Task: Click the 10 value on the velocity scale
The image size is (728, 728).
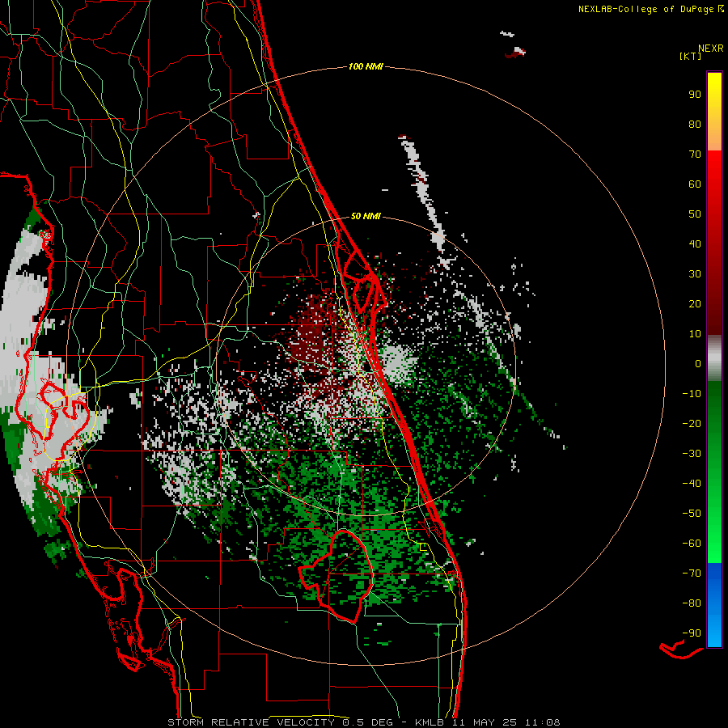Action: pyautogui.click(x=695, y=334)
